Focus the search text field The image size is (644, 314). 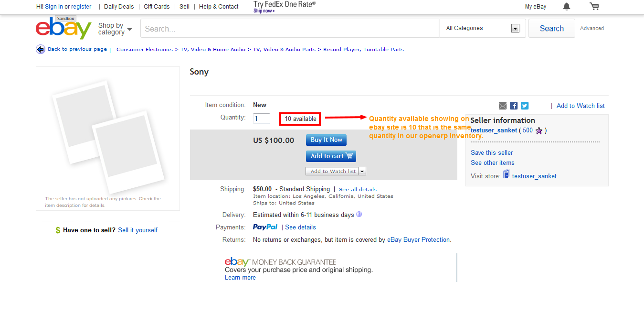pos(290,28)
